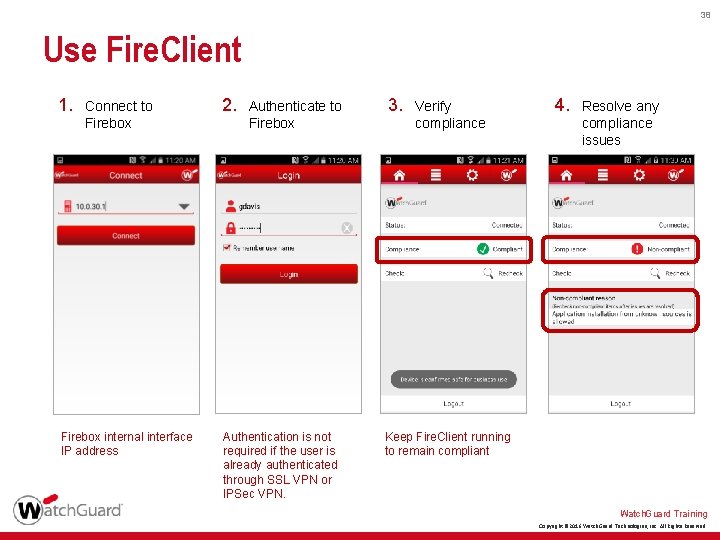Click the user silhouette icon next to gdavis
The height and width of the screenshot is (540, 720).
pos(231,206)
